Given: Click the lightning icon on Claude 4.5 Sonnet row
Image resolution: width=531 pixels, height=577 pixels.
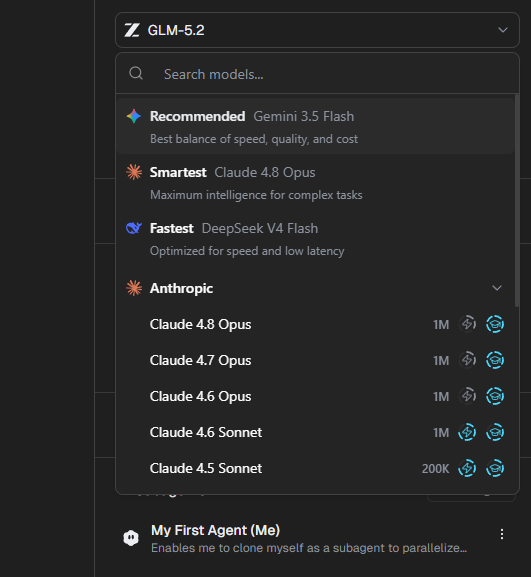Looking at the screenshot, I should pyautogui.click(x=467, y=468).
